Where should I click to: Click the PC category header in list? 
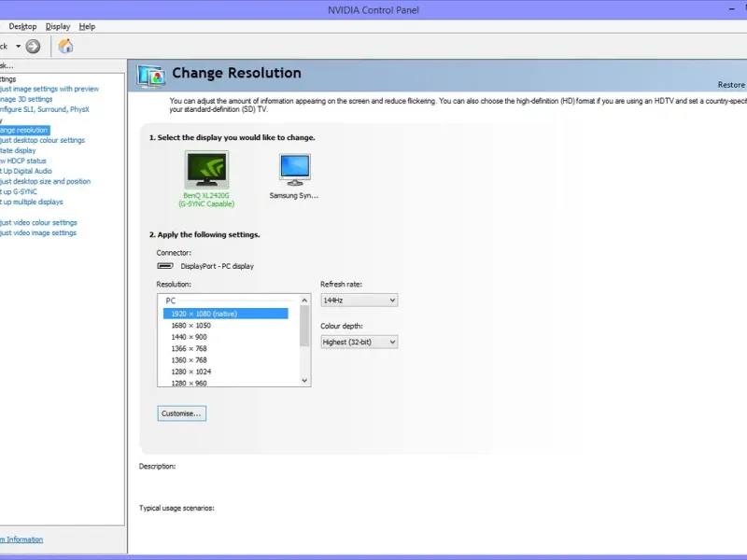coord(171,301)
